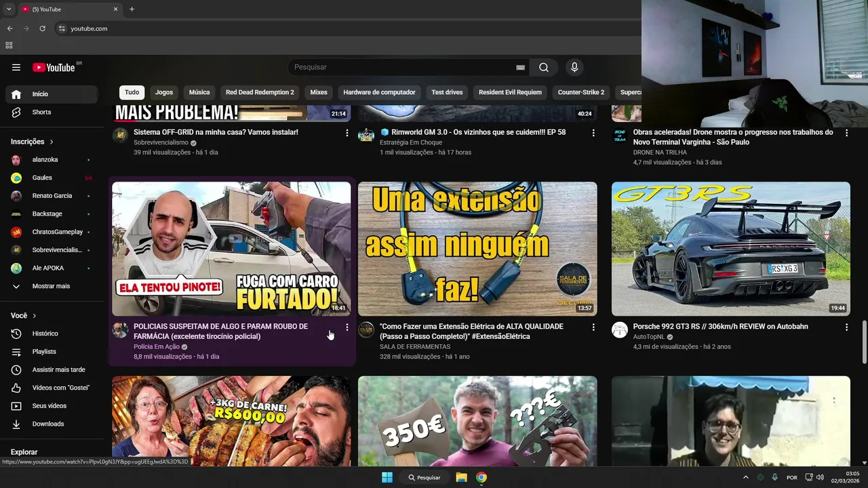The height and width of the screenshot is (488, 868).
Task: Open options menu for Extensão Elétrica video
Action: [593, 327]
